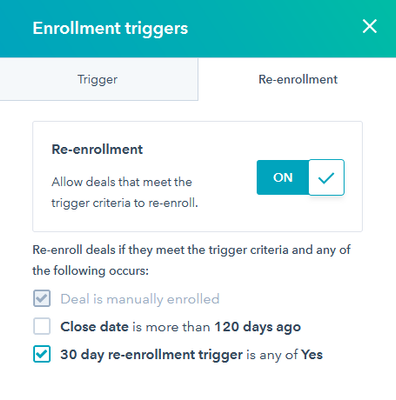This screenshot has width=396, height=400.
Task: Click 'the following occurs:' instruction line
Action: point(90,270)
